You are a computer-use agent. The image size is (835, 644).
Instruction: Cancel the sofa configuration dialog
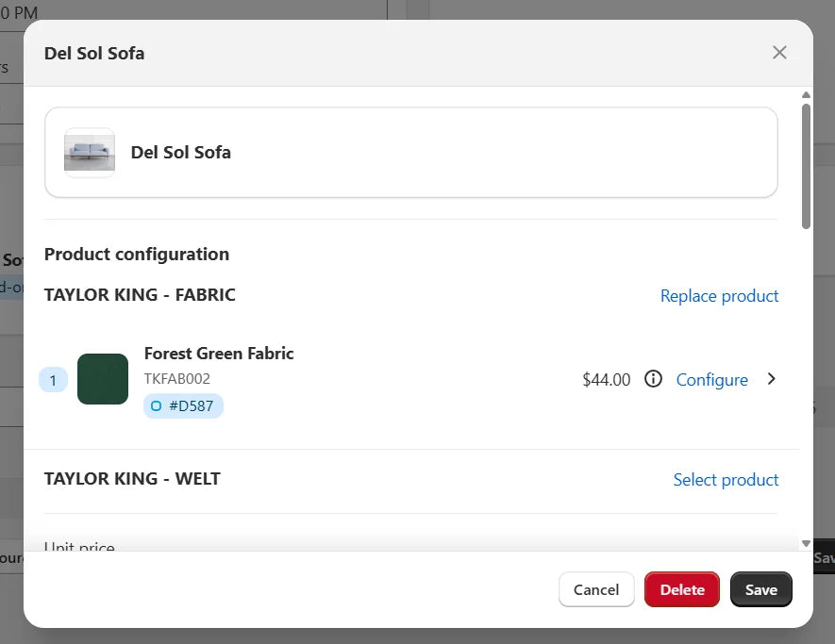(x=596, y=589)
